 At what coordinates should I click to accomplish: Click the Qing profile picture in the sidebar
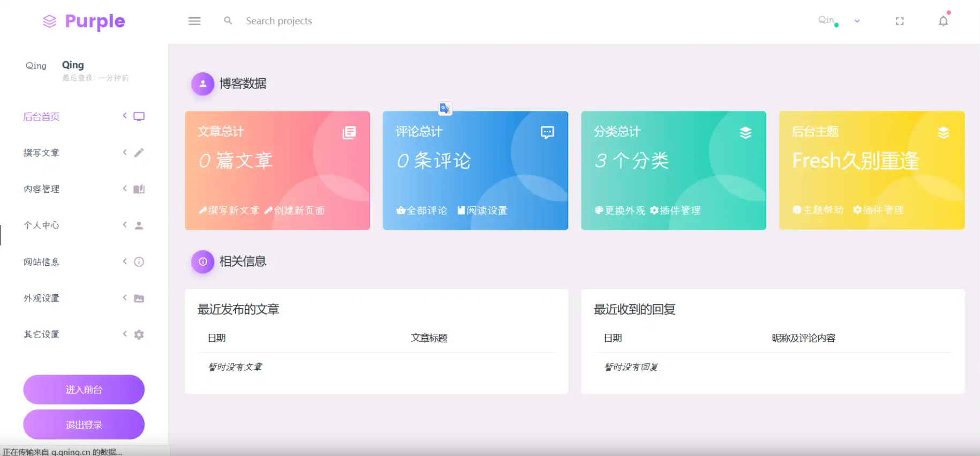pyautogui.click(x=36, y=65)
